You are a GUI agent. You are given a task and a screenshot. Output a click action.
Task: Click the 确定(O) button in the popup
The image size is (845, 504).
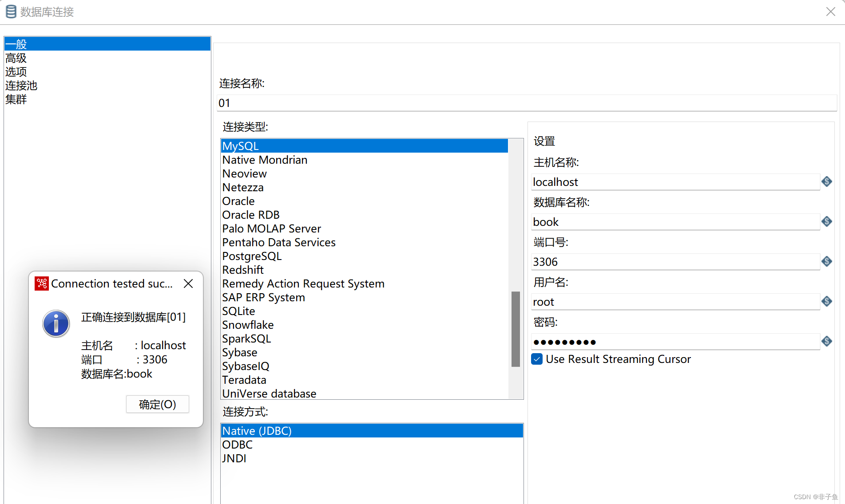click(x=157, y=404)
